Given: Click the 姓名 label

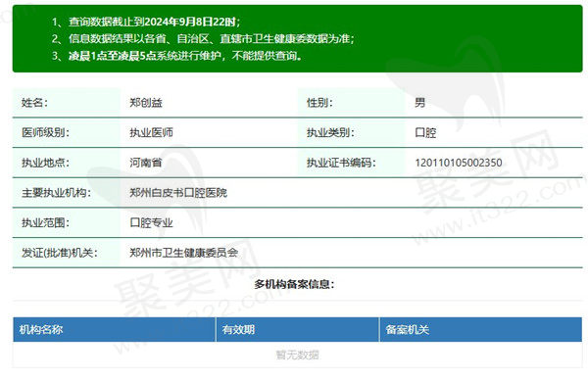Looking at the screenshot, I should [x=34, y=103].
